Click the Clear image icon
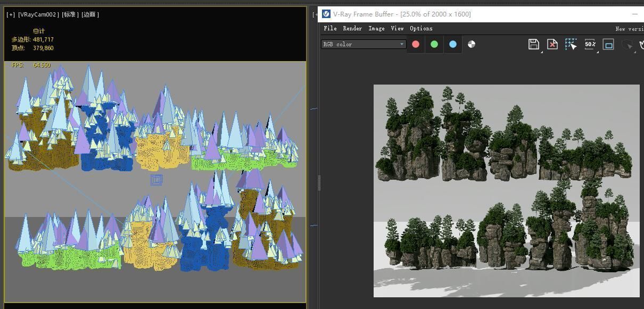 pos(552,44)
